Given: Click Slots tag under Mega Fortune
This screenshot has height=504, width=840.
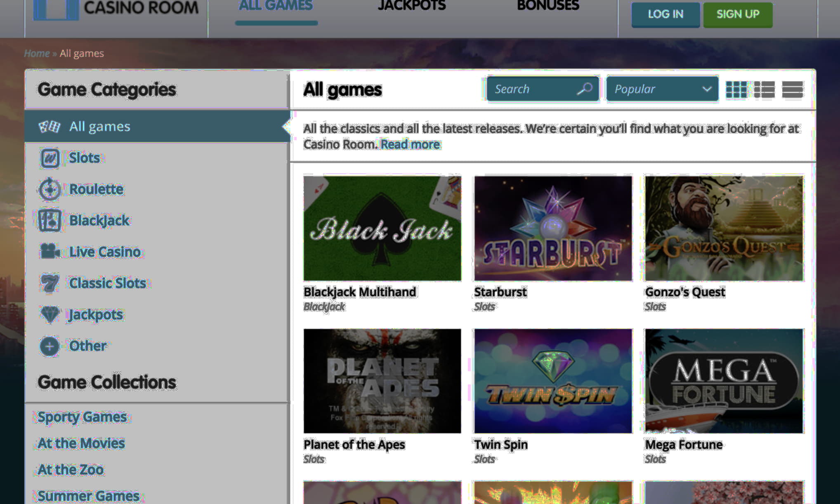Looking at the screenshot, I should pyautogui.click(x=655, y=459).
